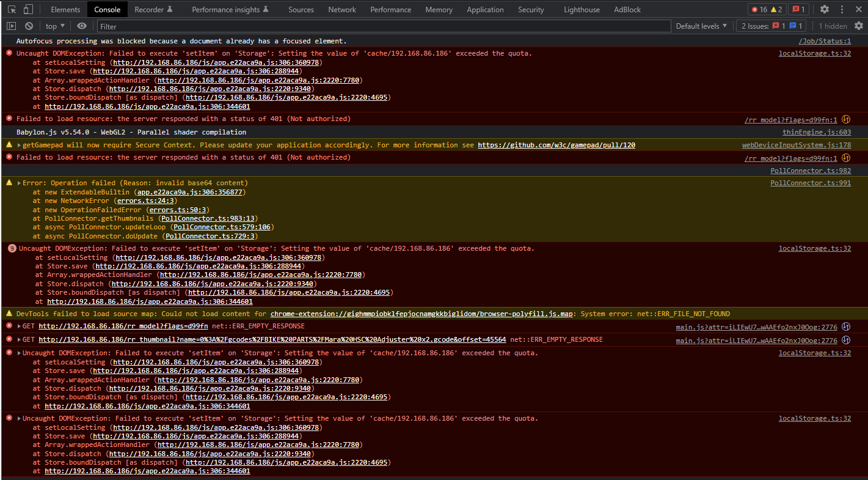Expand the GET rr_thumbnail ERR_EMPTY_RESPONSE entry
The image size is (868, 480).
[20, 340]
